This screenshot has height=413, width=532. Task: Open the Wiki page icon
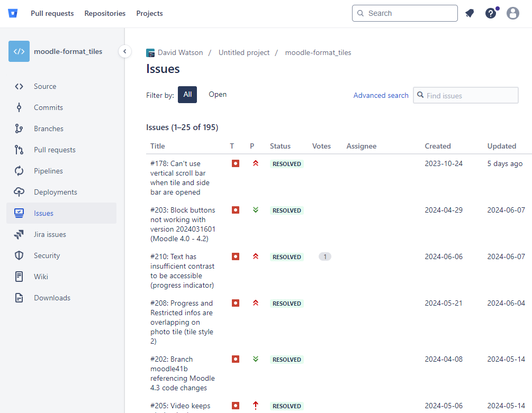pyautogui.click(x=19, y=277)
